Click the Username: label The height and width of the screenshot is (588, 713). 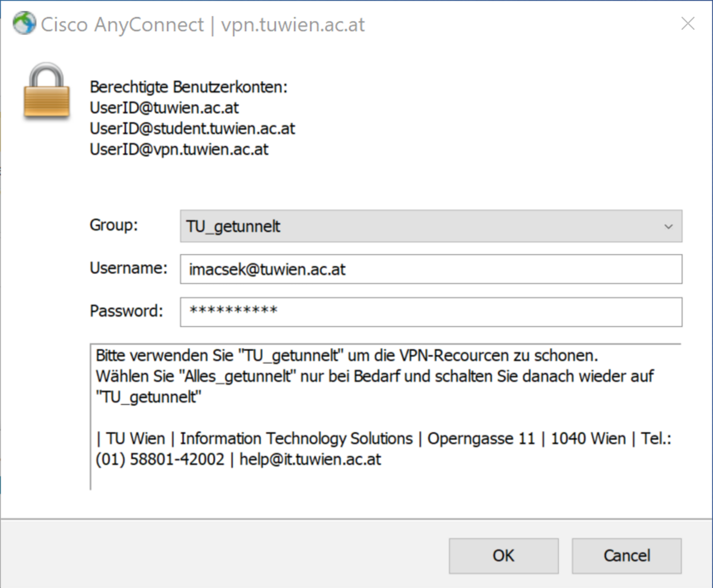128,268
